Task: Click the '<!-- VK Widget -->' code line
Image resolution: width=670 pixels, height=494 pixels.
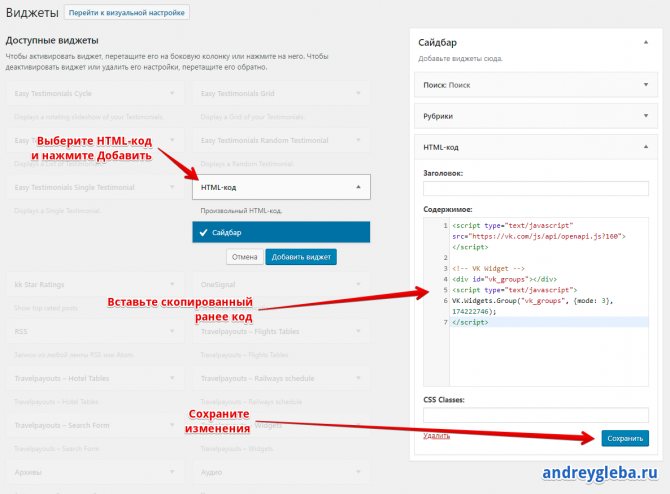Action: click(x=488, y=268)
